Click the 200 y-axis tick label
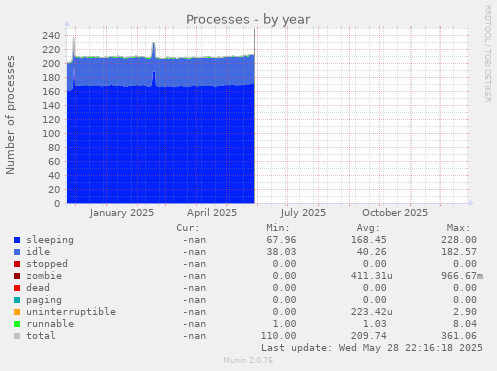The height and width of the screenshot is (371, 497). click(51, 64)
